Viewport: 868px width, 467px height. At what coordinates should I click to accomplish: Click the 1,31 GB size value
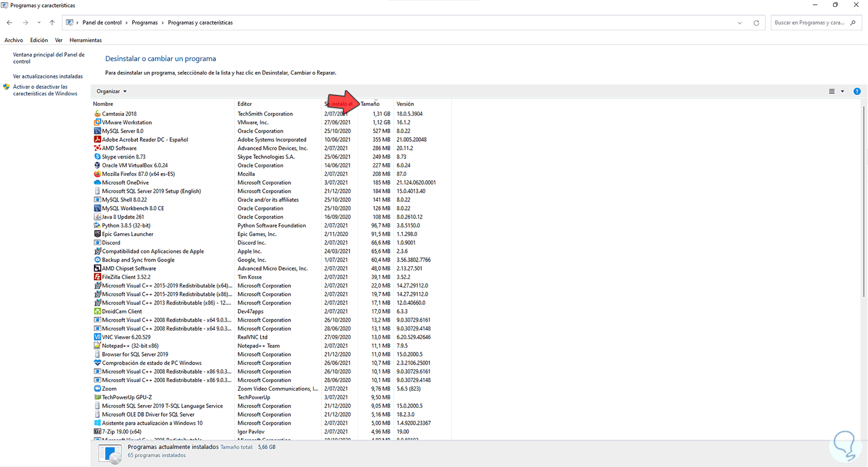tap(381, 114)
